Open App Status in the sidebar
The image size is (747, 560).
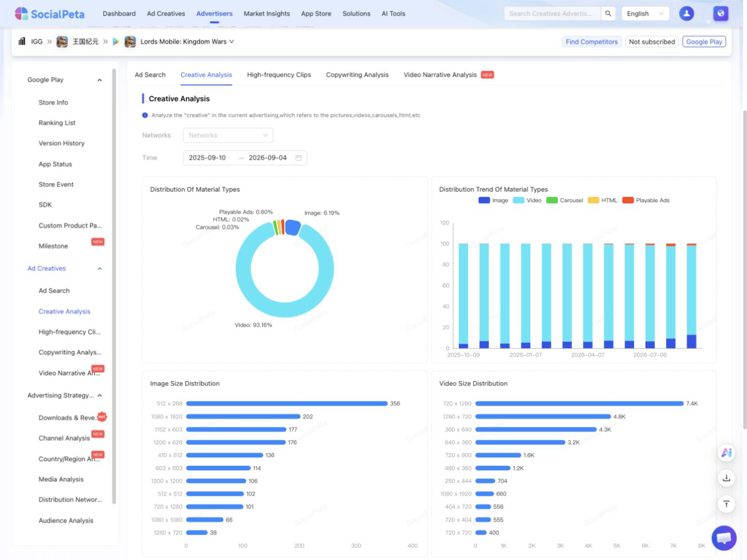pyautogui.click(x=55, y=164)
